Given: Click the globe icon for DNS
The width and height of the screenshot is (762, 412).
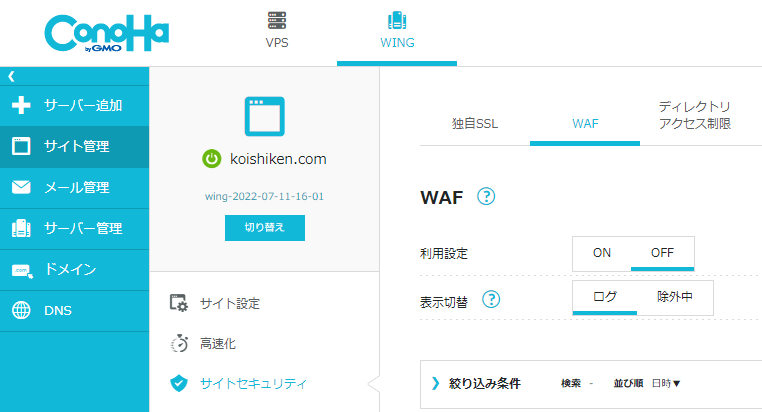Looking at the screenshot, I should pos(21,310).
